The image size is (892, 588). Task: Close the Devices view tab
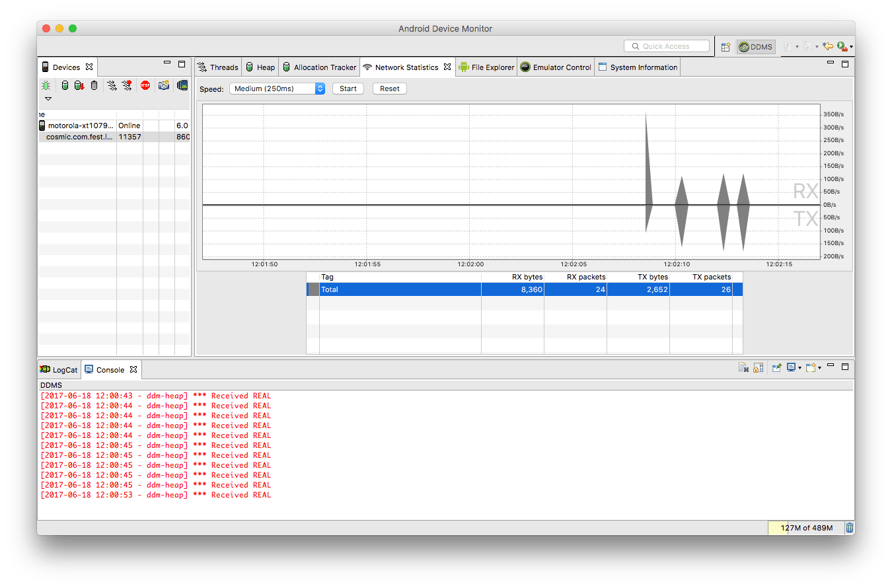point(89,67)
